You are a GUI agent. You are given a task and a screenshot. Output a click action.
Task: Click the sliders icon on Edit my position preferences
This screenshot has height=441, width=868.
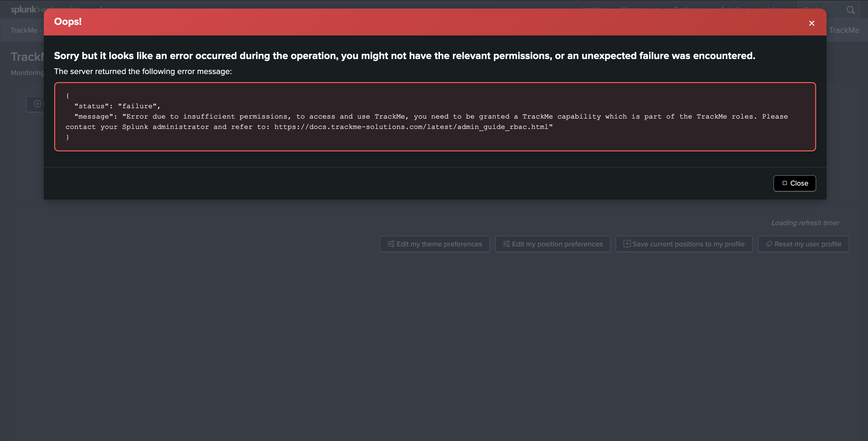(506, 244)
